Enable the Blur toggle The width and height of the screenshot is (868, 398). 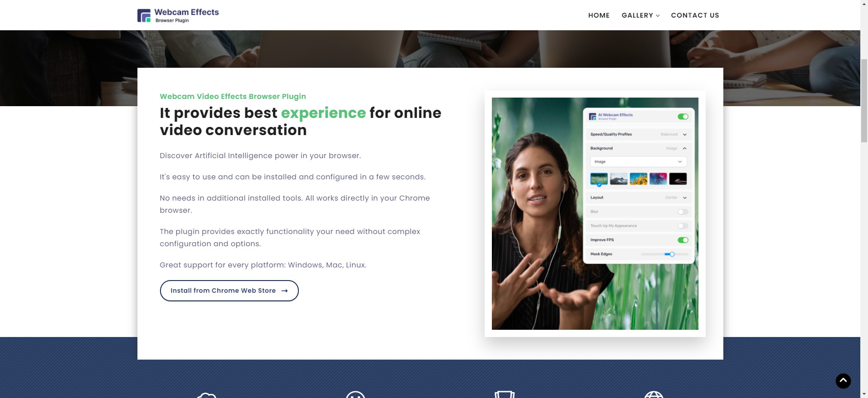[x=683, y=212]
